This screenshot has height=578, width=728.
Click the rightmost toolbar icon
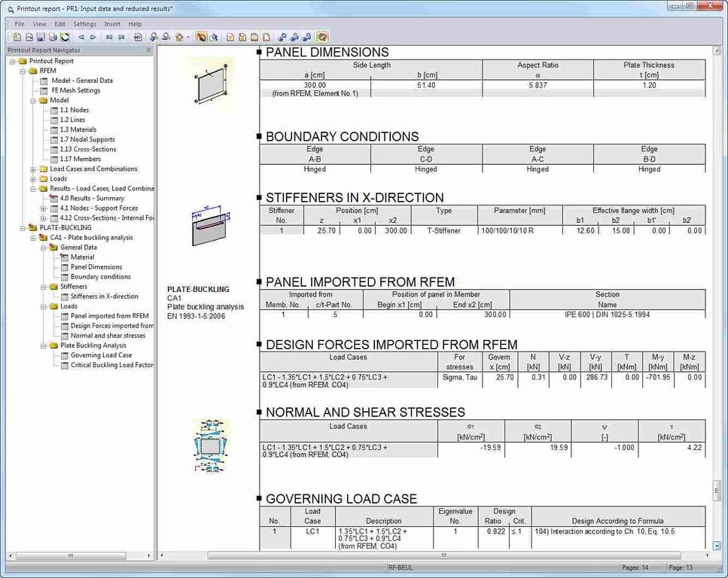[322, 37]
